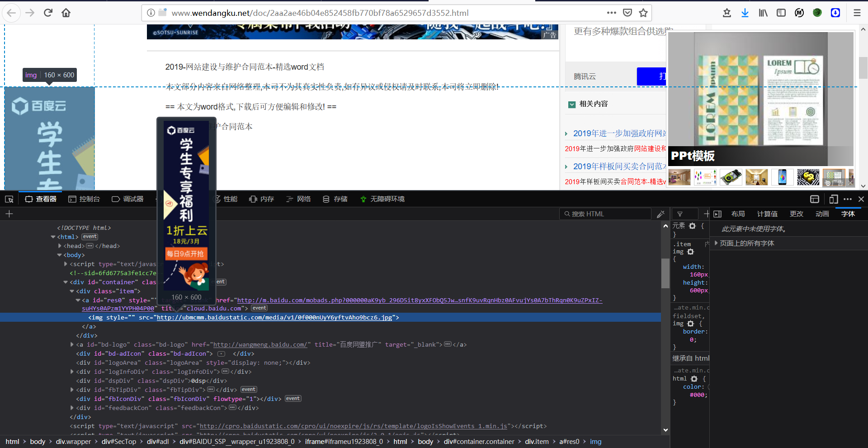Open the circular M extension icon

point(799,13)
